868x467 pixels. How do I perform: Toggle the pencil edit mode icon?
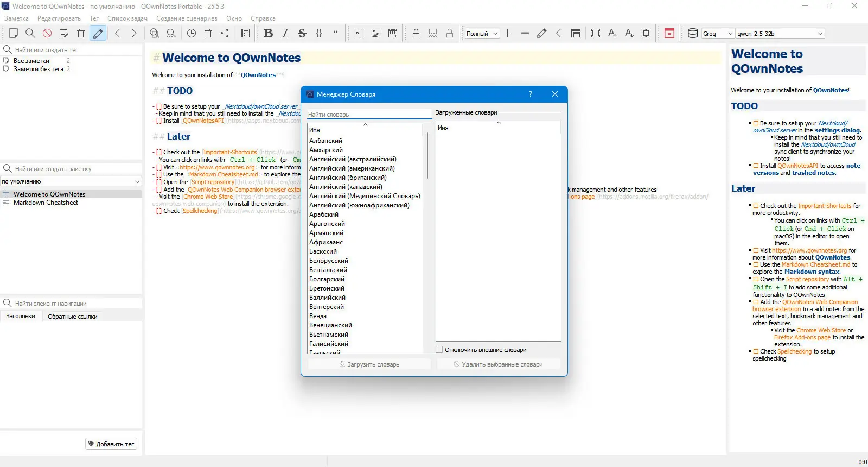pos(98,33)
